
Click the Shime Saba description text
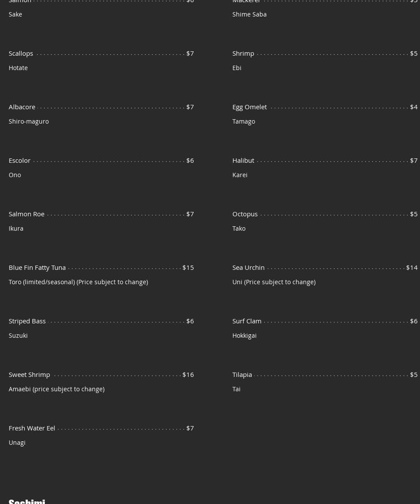tap(249, 14)
